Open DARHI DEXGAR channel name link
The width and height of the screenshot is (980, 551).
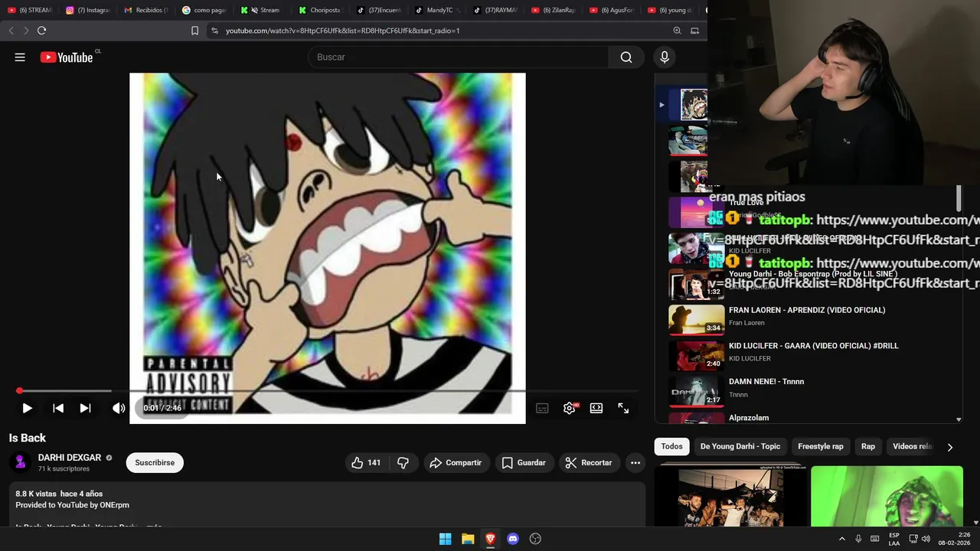70,458
